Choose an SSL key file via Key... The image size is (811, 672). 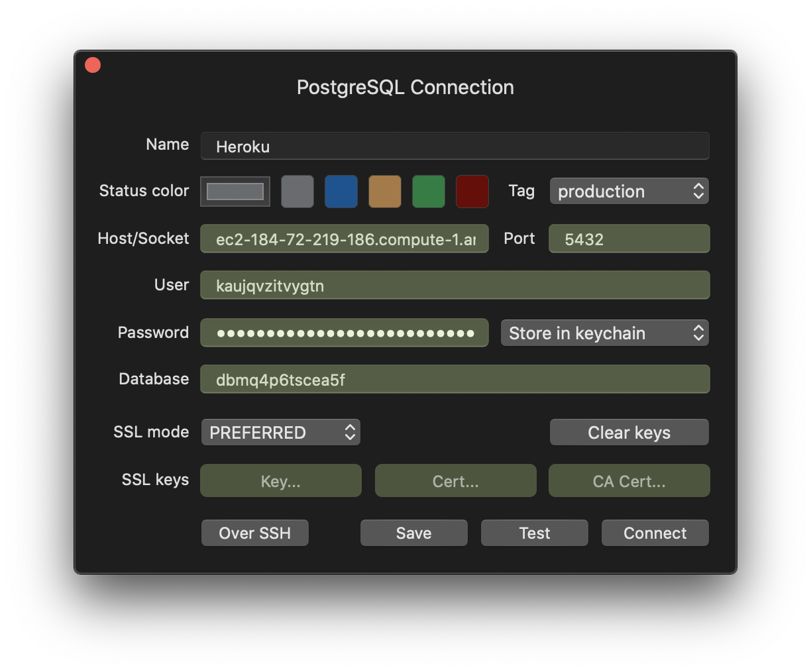(x=280, y=480)
